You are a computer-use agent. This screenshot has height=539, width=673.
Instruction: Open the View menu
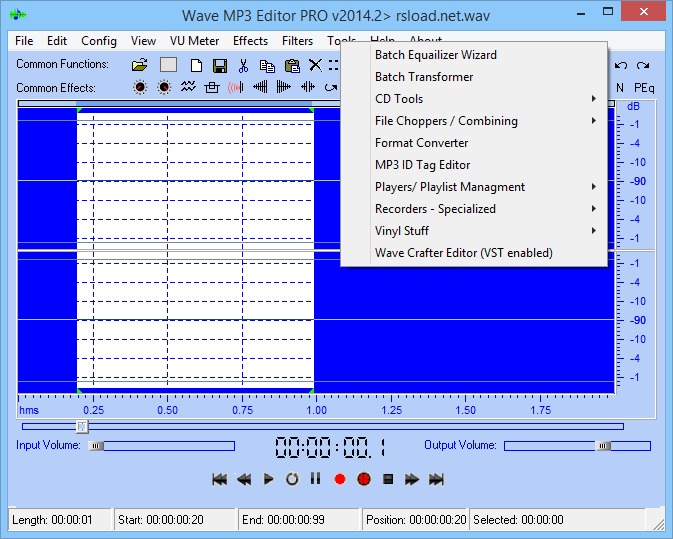tap(143, 41)
